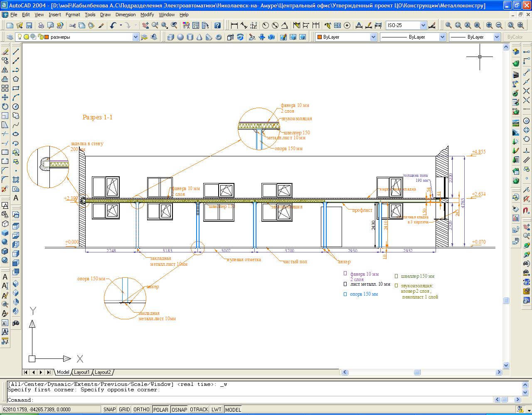The width and height of the screenshot is (532, 415).
Task: Click the Undo arrow icon
Action: point(113,25)
